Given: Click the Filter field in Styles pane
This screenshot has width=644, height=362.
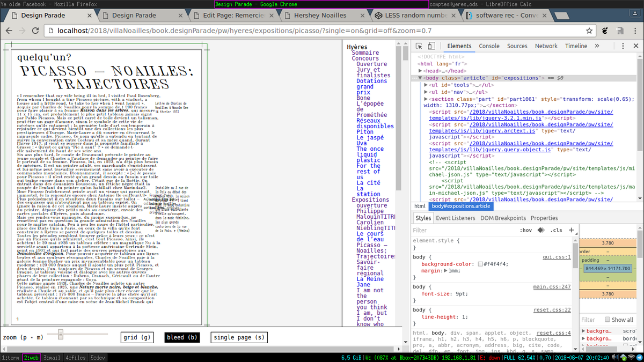Looking at the screenshot, I should [462, 230].
